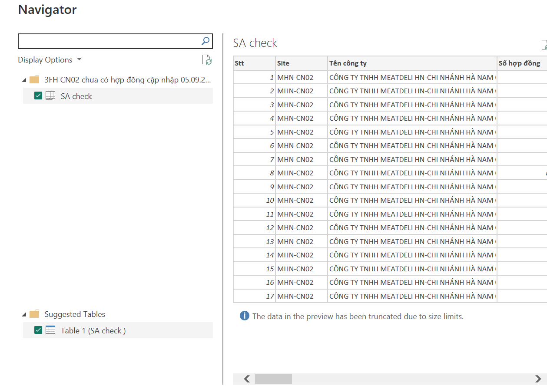Click the Tên công ty column header
This screenshot has width=547, height=392.
(412, 63)
